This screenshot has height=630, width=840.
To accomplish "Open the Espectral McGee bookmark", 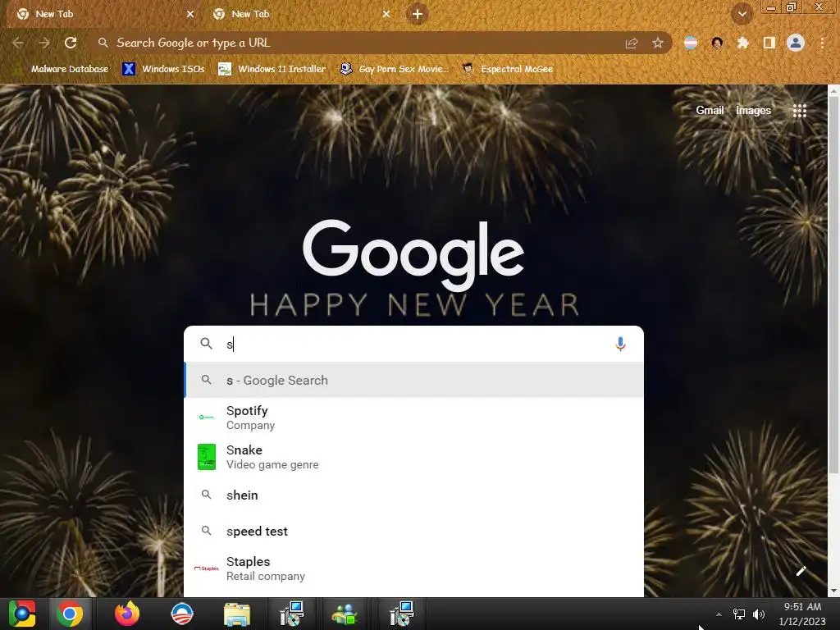I will [x=507, y=69].
